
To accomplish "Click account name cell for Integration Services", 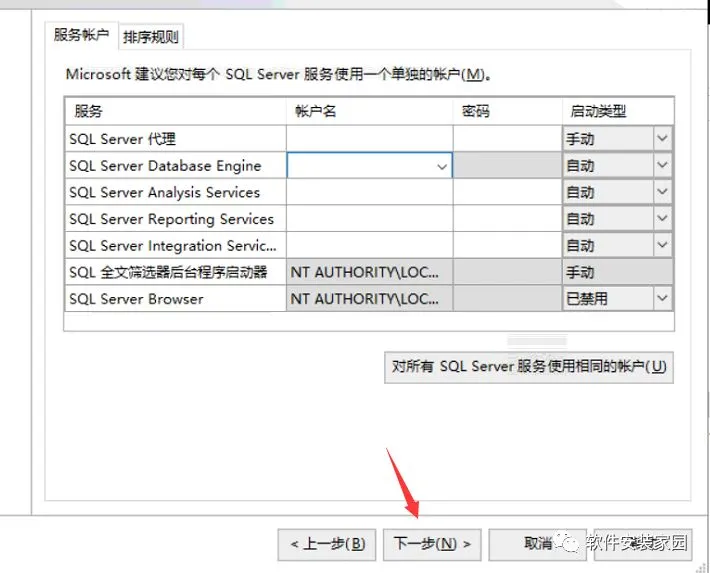I will coord(369,246).
